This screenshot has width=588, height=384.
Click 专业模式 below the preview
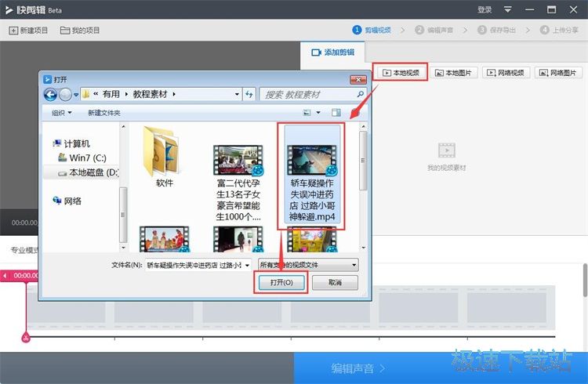24,250
